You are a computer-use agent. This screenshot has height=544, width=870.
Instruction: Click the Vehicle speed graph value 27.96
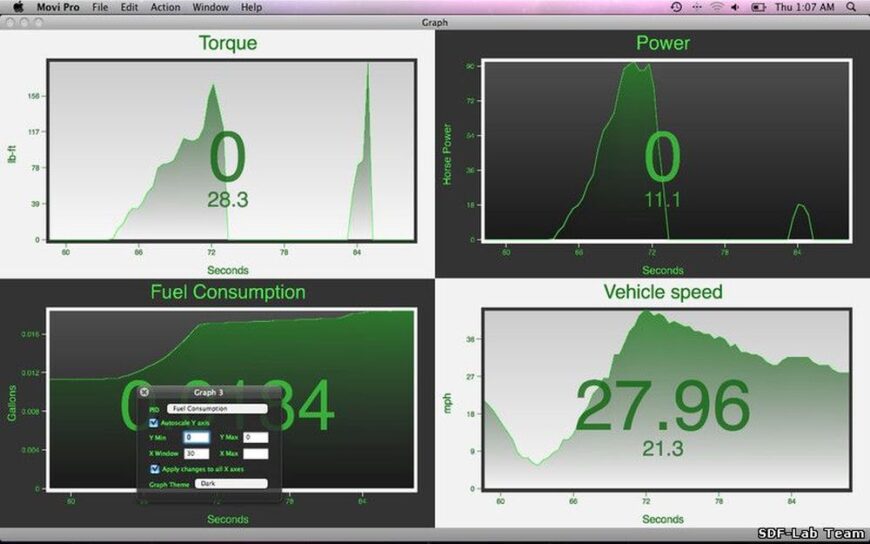point(662,406)
